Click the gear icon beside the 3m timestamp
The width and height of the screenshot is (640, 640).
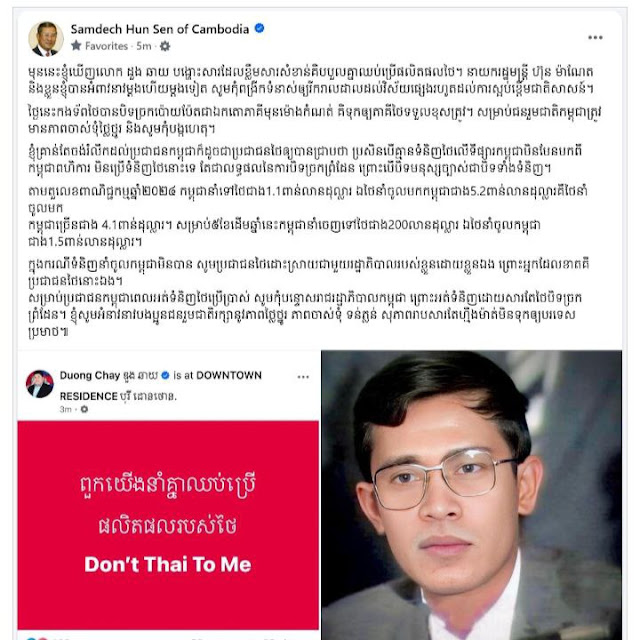point(84,409)
